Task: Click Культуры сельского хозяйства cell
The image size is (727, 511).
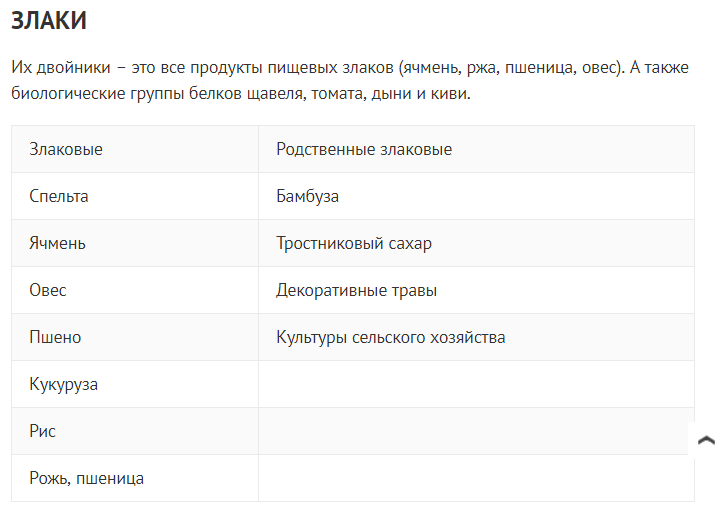Action: [x=391, y=338]
